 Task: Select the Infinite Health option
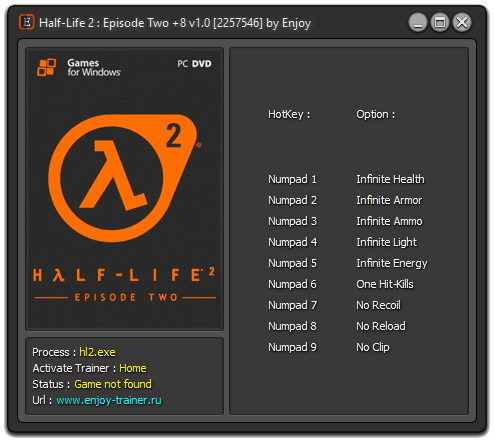pos(390,179)
